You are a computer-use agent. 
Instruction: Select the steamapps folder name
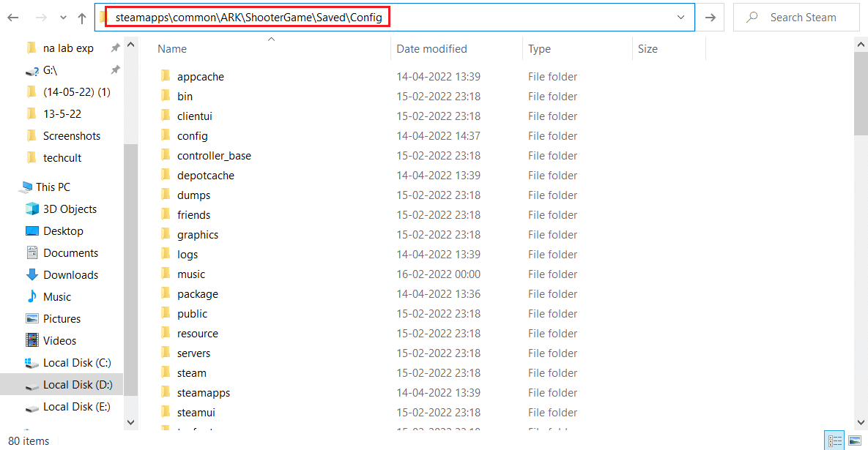(x=204, y=393)
